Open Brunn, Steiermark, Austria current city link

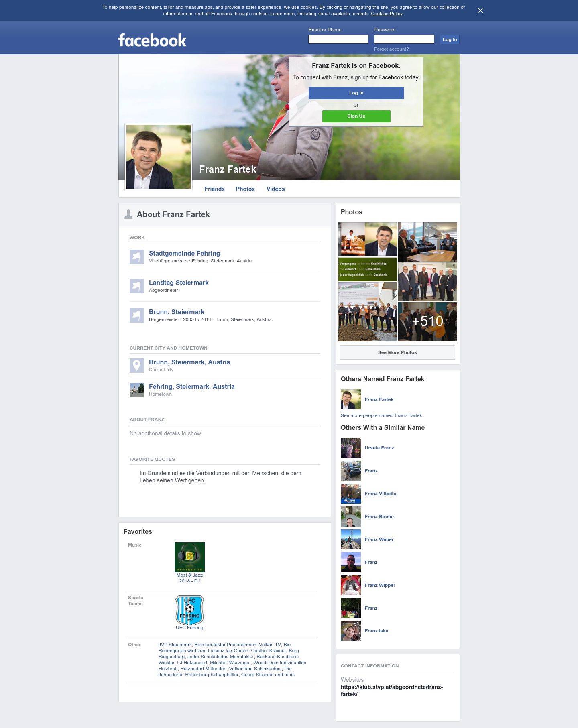189,362
